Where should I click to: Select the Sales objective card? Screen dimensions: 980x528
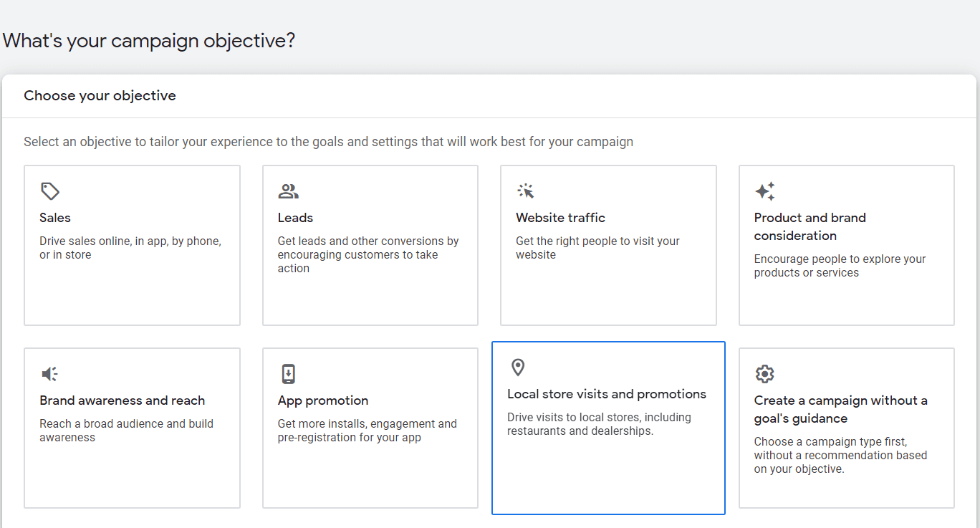(x=132, y=245)
